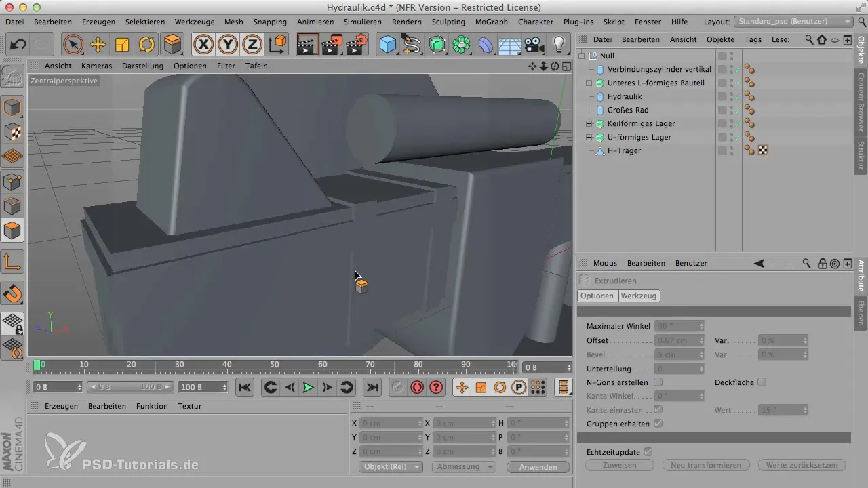Viewport: 868px width, 488px height.
Task: Open the spline pen tools icon
Action: [x=412, y=45]
